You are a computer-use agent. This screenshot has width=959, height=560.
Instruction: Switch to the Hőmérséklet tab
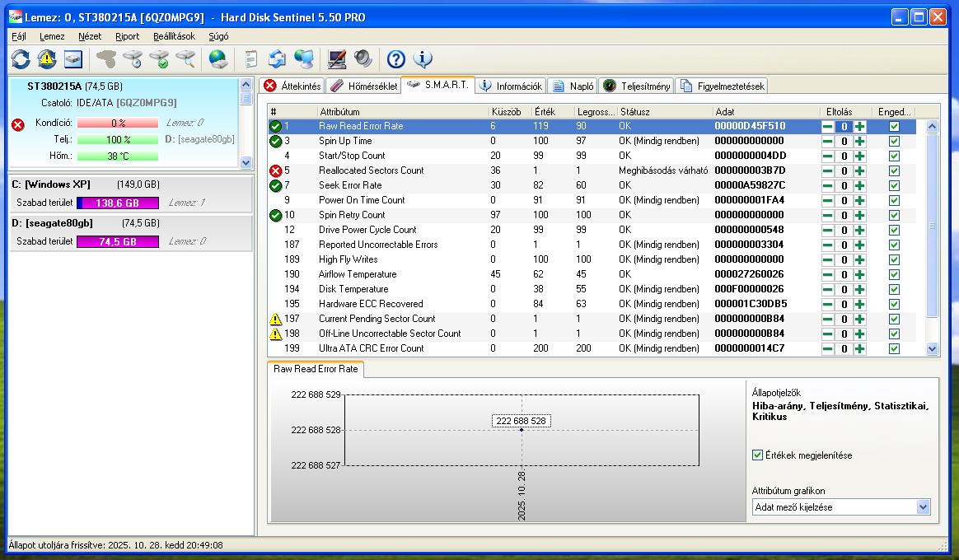pos(364,86)
